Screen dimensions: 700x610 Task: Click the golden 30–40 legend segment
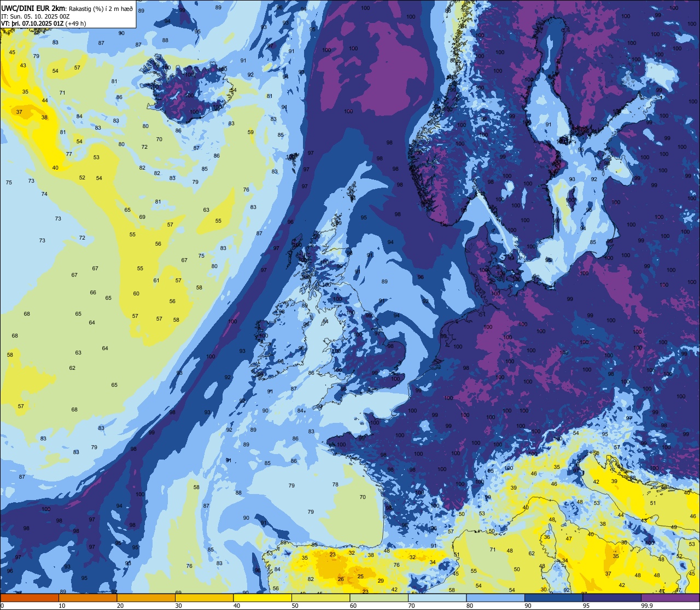204,597
